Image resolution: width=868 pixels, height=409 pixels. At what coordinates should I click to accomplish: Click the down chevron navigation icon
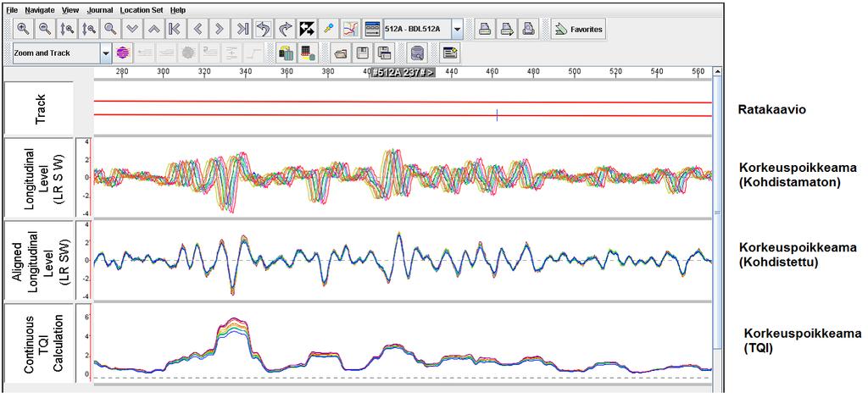tap(132, 29)
